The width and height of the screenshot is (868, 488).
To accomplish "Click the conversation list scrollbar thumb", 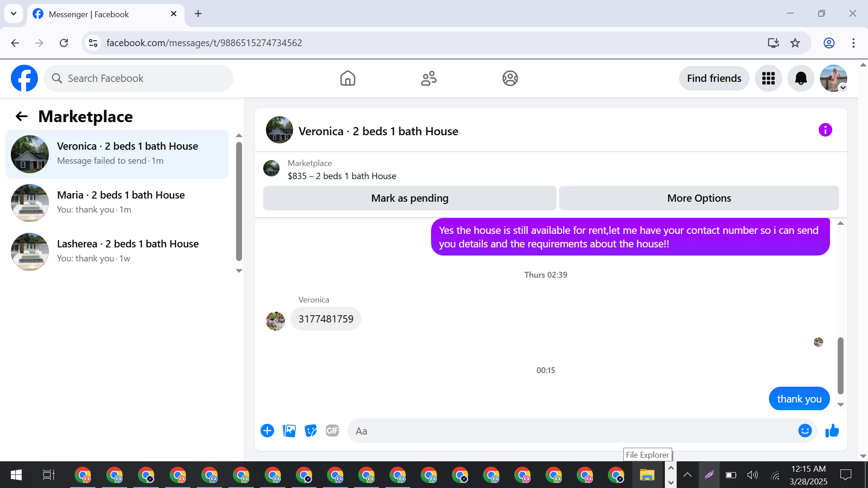I will click(x=239, y=202).
